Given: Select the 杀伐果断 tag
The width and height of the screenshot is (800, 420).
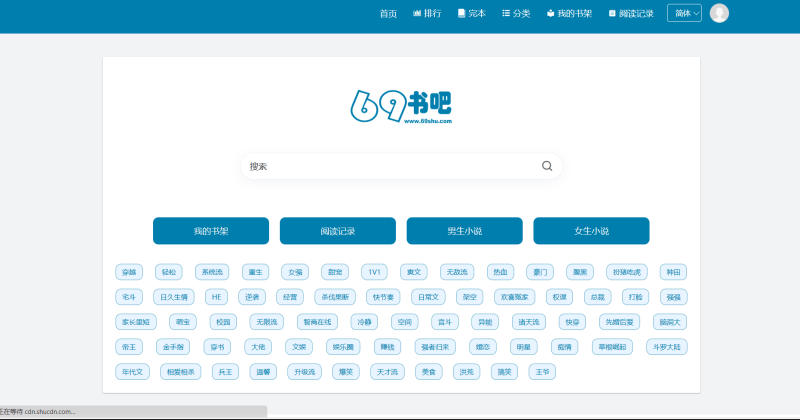Looking at the screenshot, I should 335,297.
